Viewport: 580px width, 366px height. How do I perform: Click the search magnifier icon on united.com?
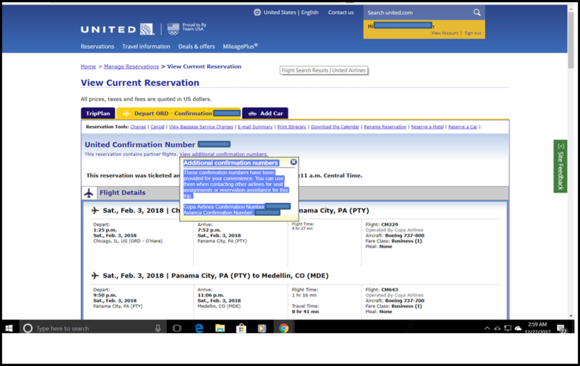[477, 13]
